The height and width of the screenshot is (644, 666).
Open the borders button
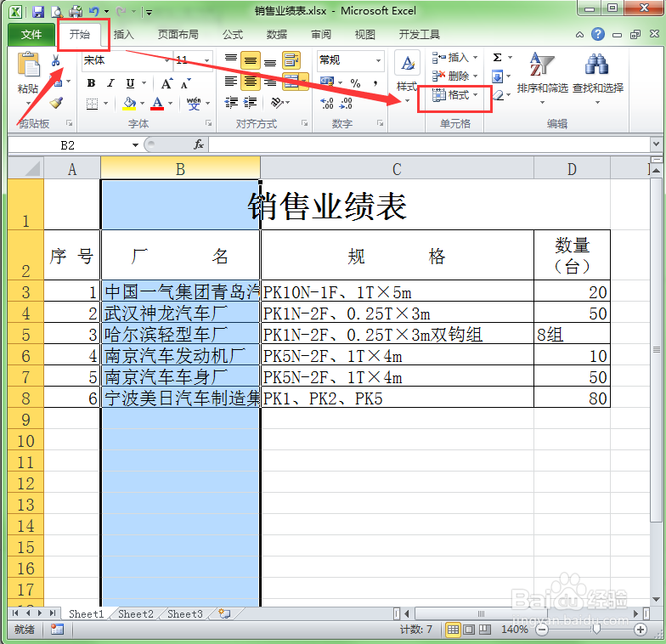(92, 104)
